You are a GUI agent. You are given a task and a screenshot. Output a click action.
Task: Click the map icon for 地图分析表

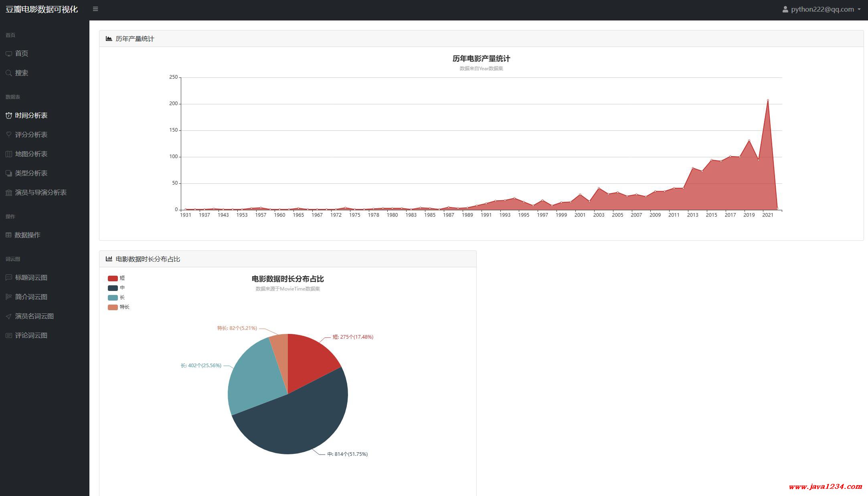tap(9, 154)
